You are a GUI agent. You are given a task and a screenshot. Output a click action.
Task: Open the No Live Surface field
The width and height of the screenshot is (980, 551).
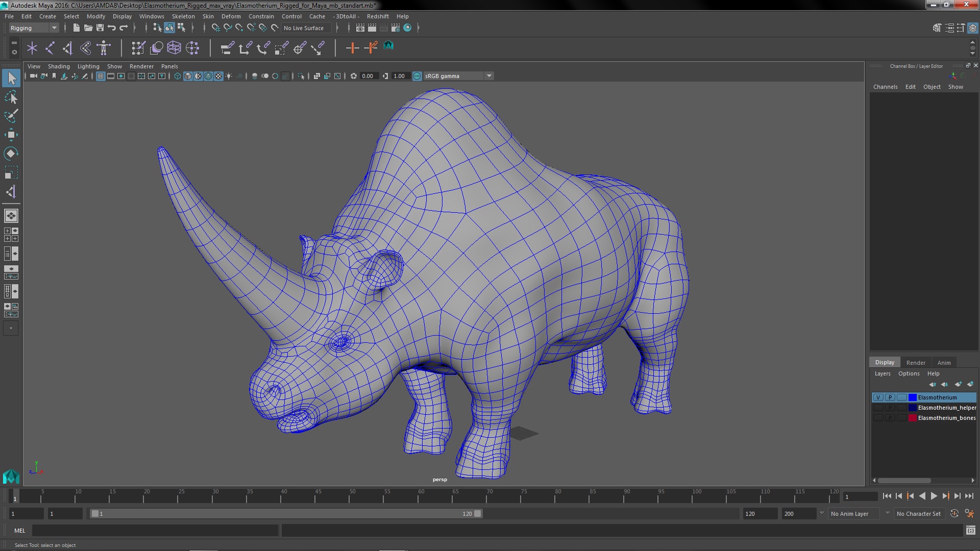tap(306, 28)
